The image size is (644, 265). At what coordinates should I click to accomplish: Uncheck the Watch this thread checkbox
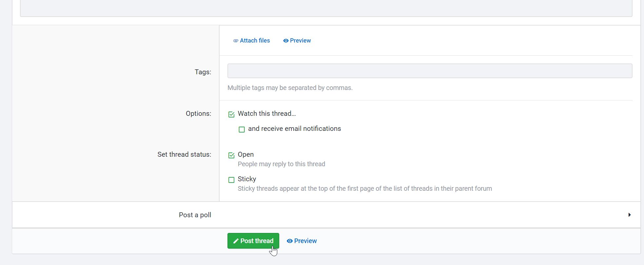click(x=231, y=115)
